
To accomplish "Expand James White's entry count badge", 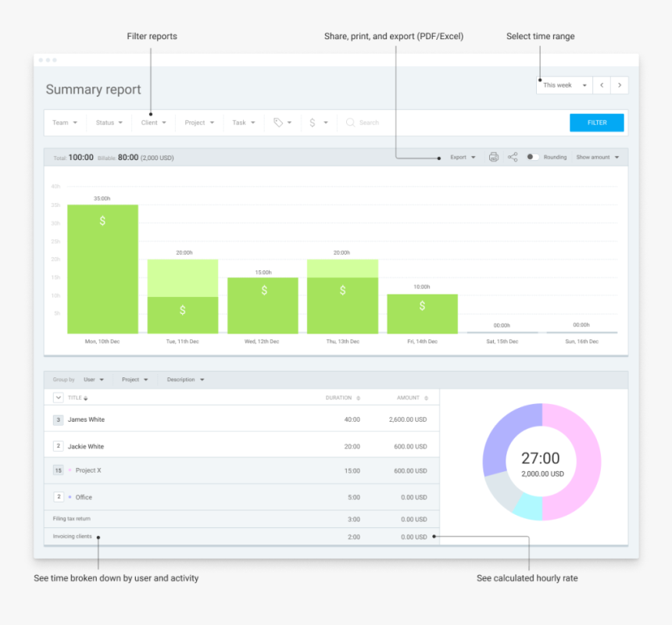I will pyautogui.click(x=58, y=420).
